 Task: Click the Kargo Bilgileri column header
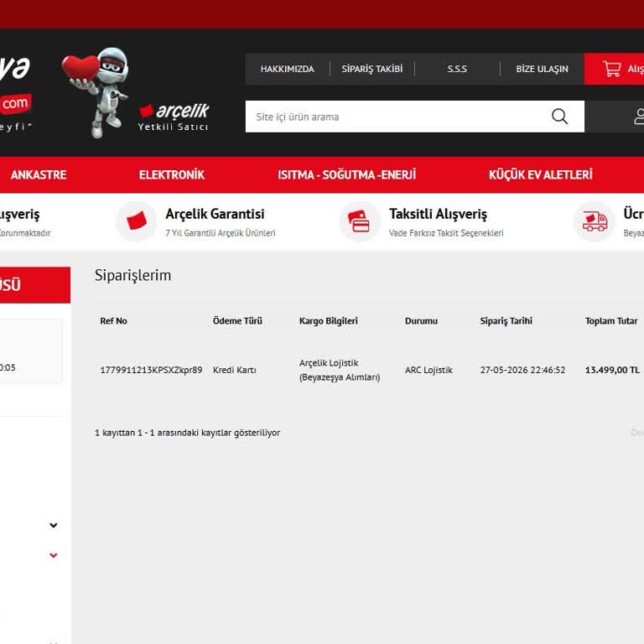[x=329, y=321]
